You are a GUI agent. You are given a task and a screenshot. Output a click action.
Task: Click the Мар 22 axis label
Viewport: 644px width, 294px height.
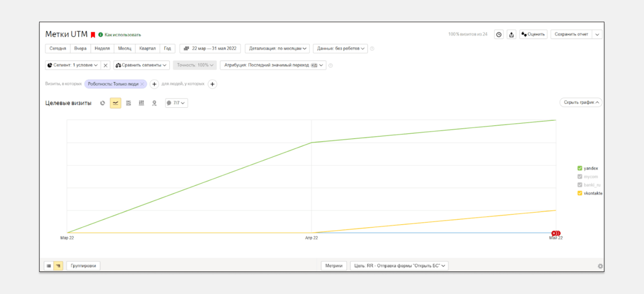[x=67, y=238]
